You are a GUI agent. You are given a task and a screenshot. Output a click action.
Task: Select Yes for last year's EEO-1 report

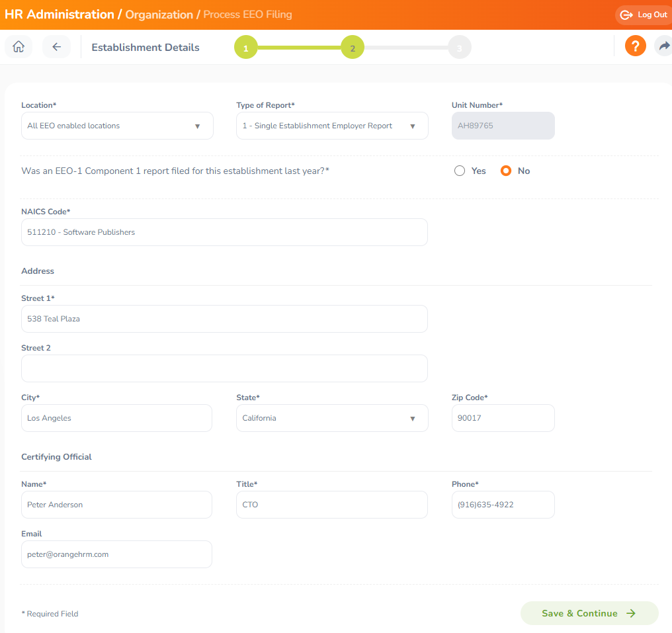(460, 171)
